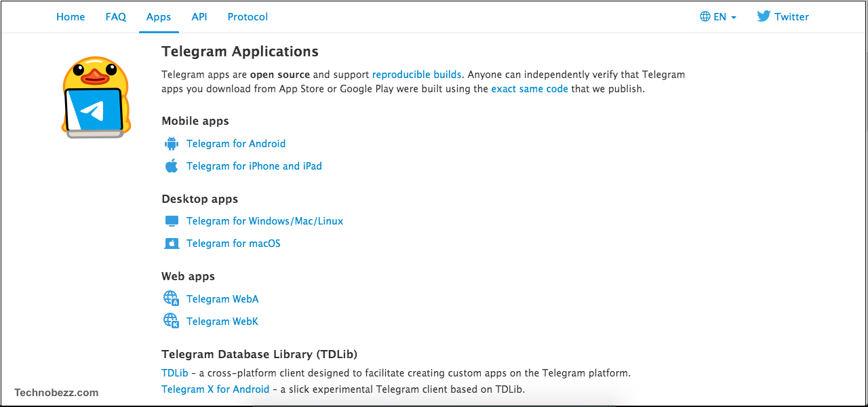
Task: Open Telegram for iPhone and iPad link
Action: pyautogui.click(x=254, y=166)
